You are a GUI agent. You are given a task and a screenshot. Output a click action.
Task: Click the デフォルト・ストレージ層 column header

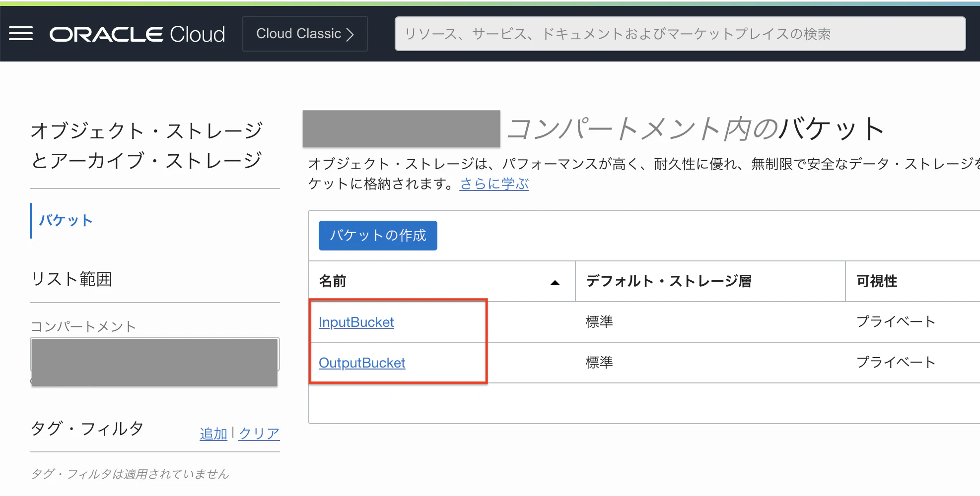point(669,281)
